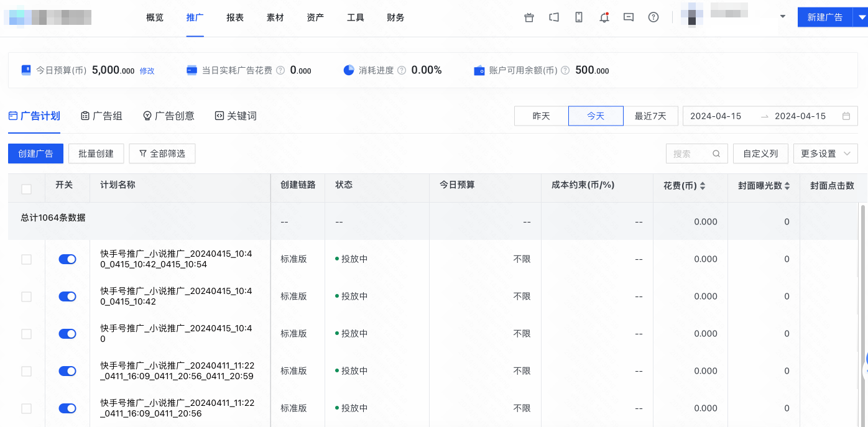Open the notifications bell icon
Image resolution: width=868 pixels, height=427 pixels.
tap(604, 17)
